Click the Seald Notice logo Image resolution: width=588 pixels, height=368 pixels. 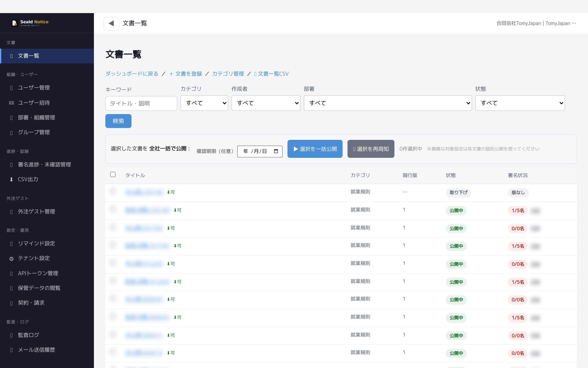[30, 23]
